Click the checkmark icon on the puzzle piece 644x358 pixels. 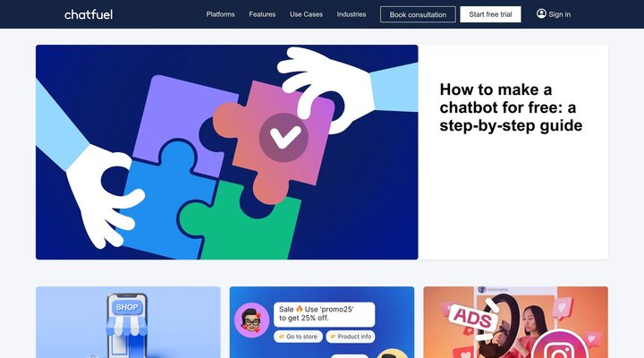click(284, 137)
